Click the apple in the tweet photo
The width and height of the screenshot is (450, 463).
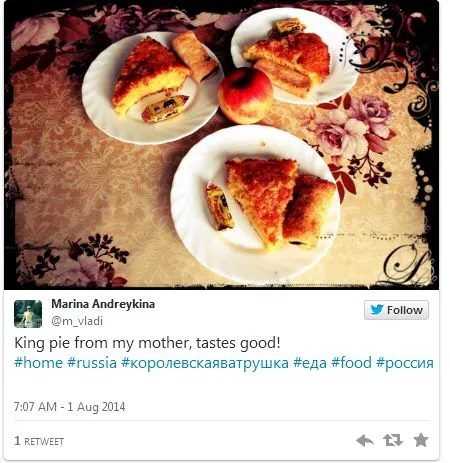click(x=245, y=95)
